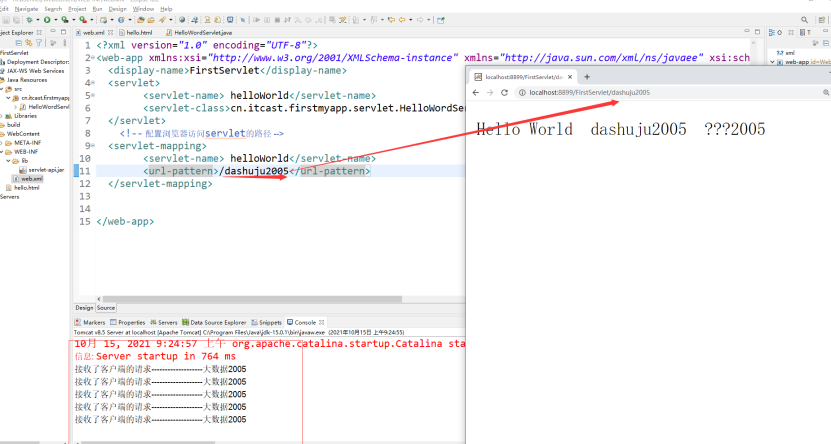Open the Data Source Explorer tab
Screen dimensions: 831x444
click(214, 322)
